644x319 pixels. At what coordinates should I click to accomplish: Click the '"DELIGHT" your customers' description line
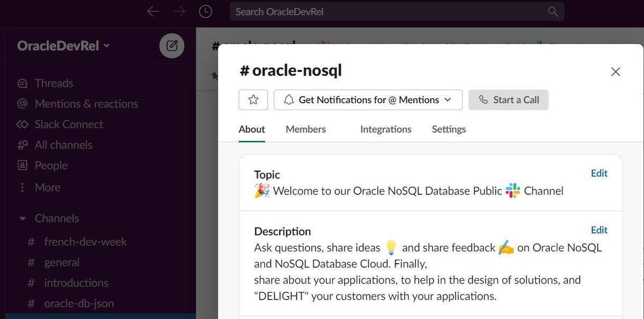click(375, 296)
